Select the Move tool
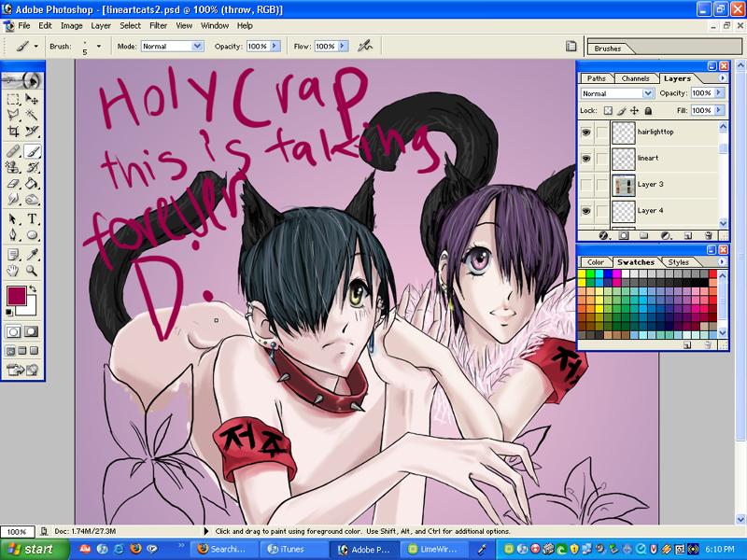Image resolution: width=747 pixels, height=560 pixels. coord(32,100)
